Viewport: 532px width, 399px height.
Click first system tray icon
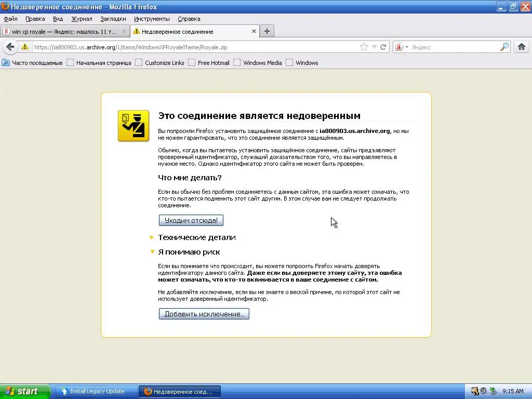(x=475, y=391)
